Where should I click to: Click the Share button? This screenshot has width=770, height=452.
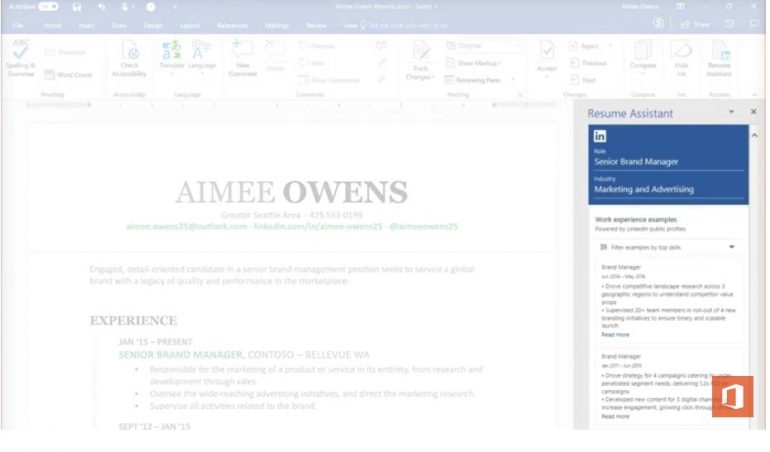[x=695, y=24]
